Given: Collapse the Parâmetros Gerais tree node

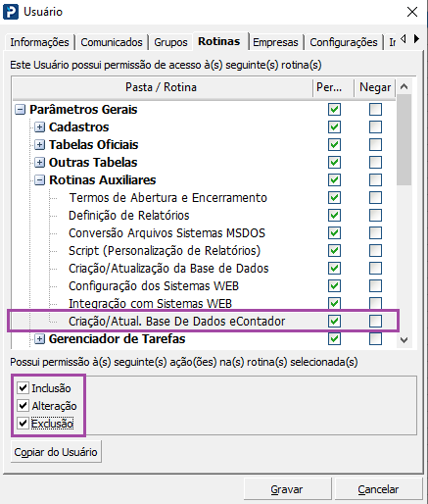Looking at the screenshot, I should [20, 109].
